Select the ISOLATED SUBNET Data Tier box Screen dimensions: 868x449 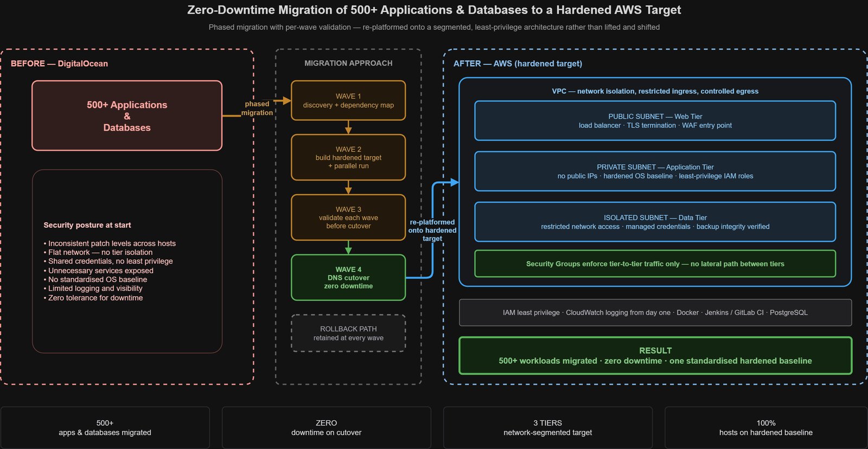655,222
